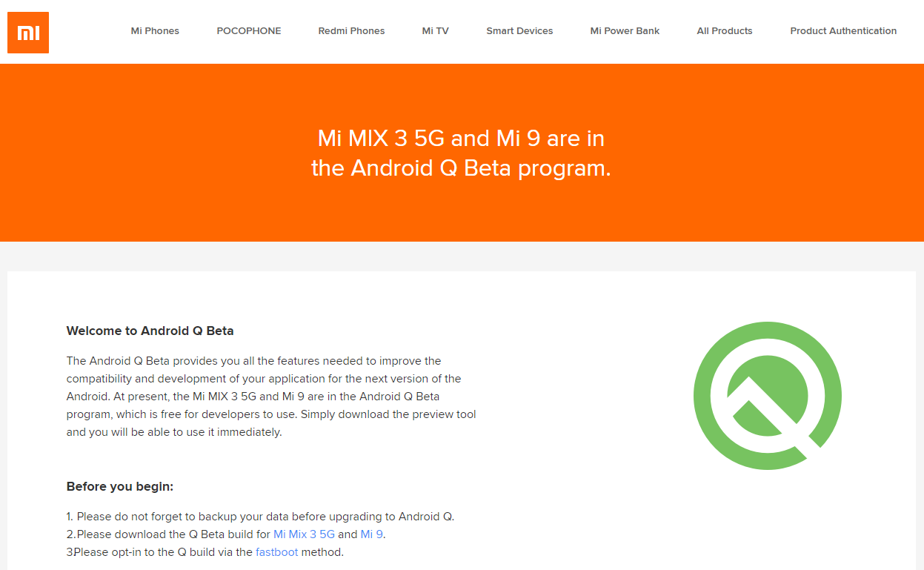Viewport: 924px width, 570px height.
Task: Click the Xiaomi Mi logo
Action: coord(28,33)
